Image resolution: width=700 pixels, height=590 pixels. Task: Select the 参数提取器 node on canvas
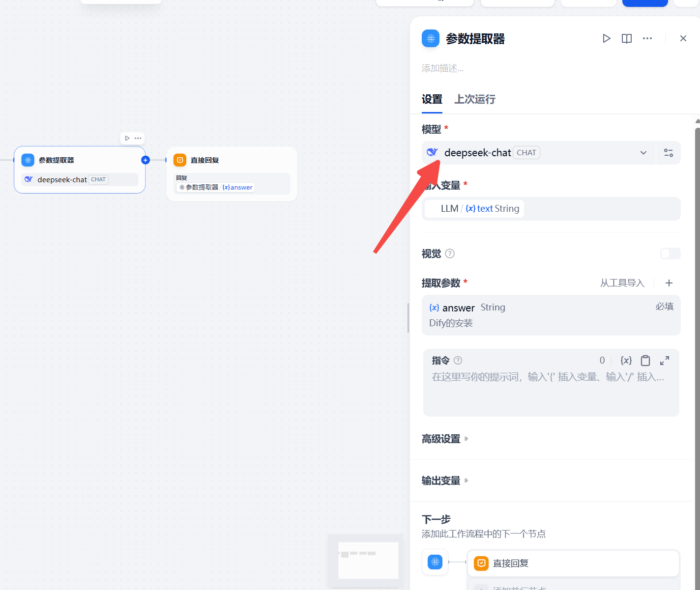[x=80, y=169]
